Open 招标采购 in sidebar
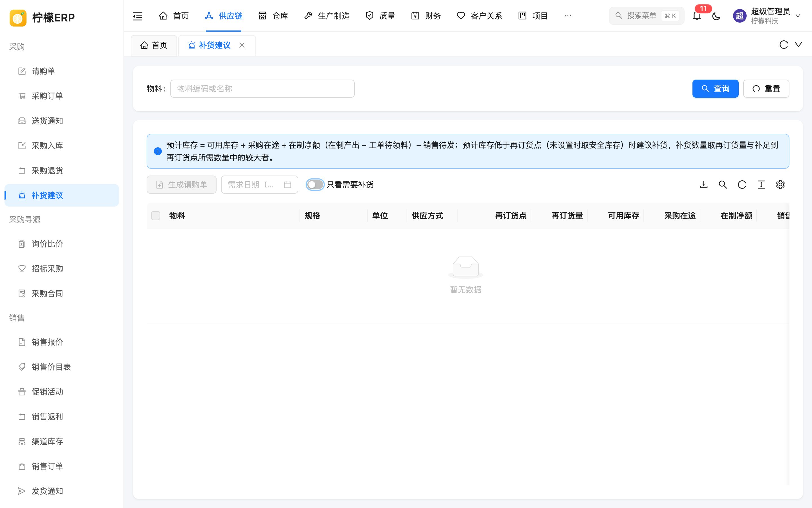The width and height of the screenshot is (812, 508). (x=62, y=269)
